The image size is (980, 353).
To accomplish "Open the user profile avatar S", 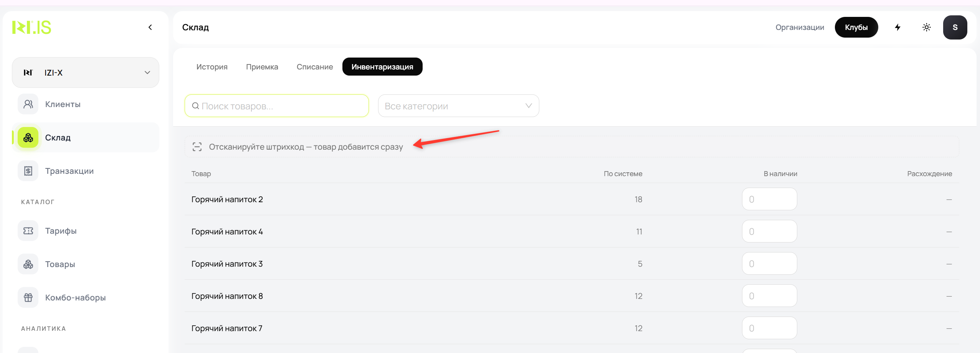I will point(955,27).
